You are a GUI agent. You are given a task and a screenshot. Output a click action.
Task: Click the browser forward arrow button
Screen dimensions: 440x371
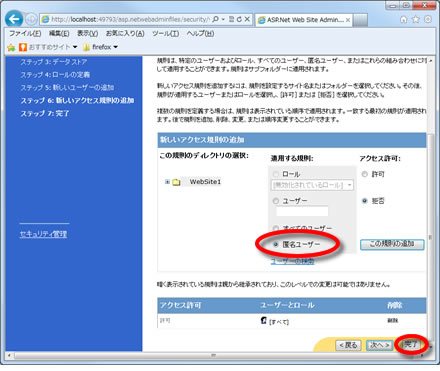[31, 19]
